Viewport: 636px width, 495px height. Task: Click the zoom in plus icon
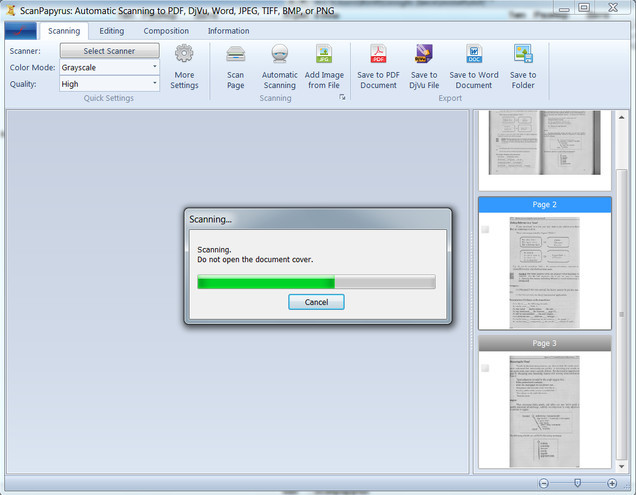(x=612, y=483)
